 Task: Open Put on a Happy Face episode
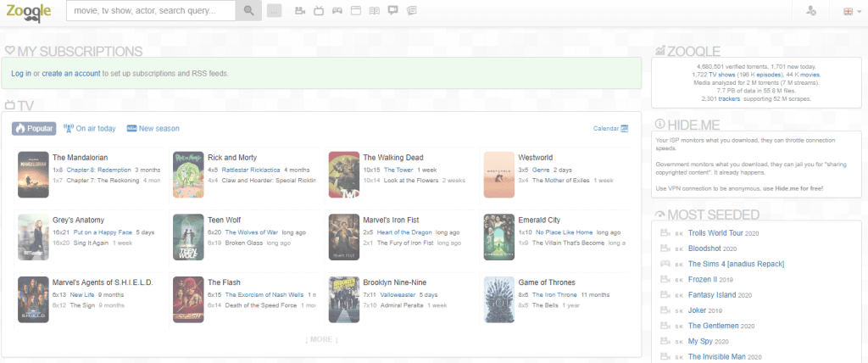(x=103, y=232)
